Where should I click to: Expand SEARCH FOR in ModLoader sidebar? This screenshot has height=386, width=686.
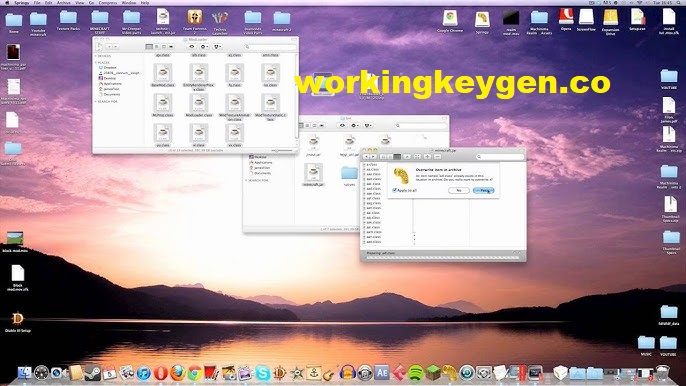pyautogui.click(x=96, y=102)
